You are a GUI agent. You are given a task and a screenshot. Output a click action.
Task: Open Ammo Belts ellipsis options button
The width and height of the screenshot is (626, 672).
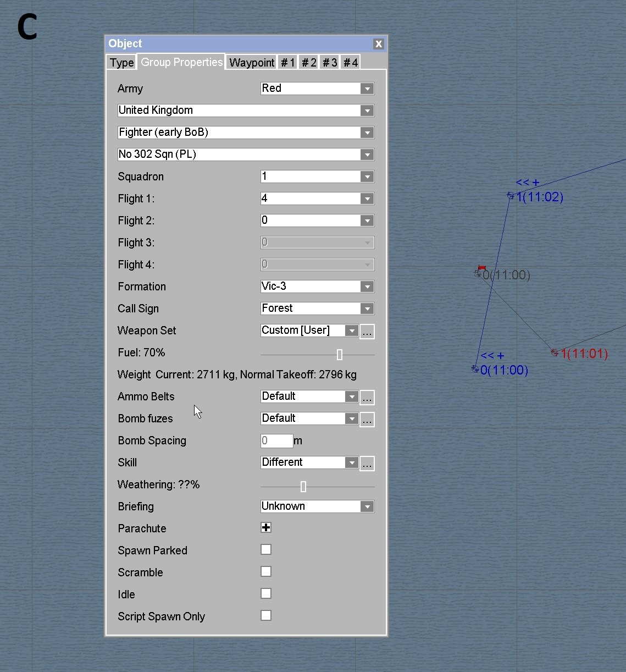coord(367,398)
